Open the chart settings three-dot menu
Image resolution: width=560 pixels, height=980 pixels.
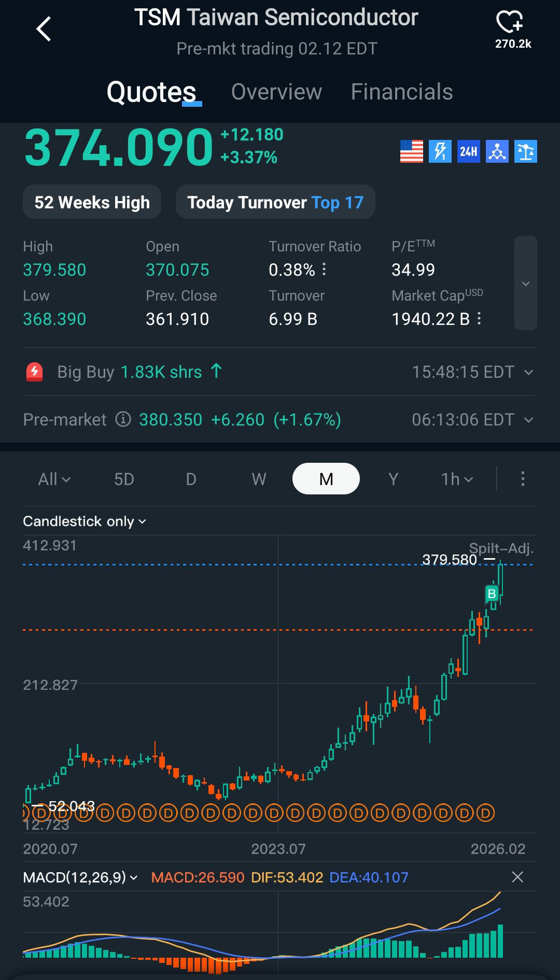(x=523, y=478)
